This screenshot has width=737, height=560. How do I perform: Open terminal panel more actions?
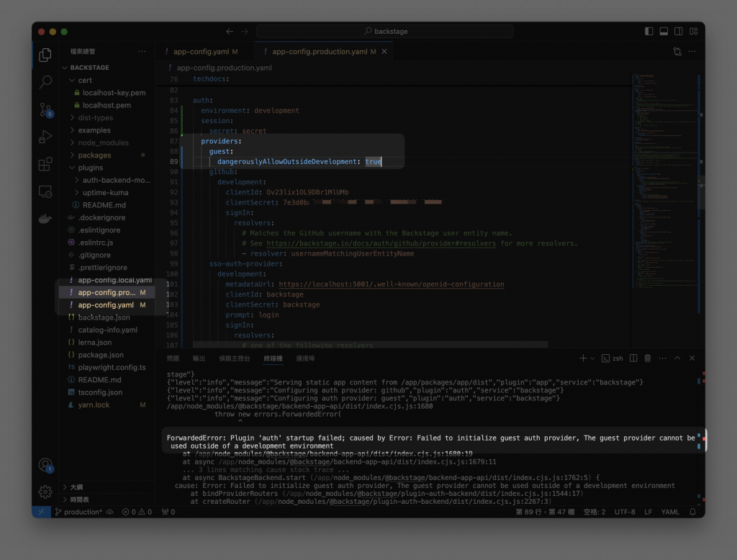663,358
